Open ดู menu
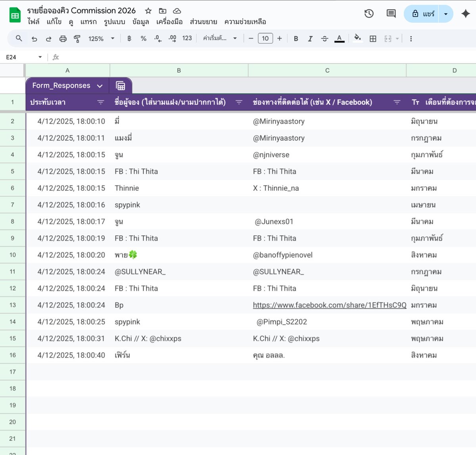Viewport: 476px width, 455px height. (71, 22)
